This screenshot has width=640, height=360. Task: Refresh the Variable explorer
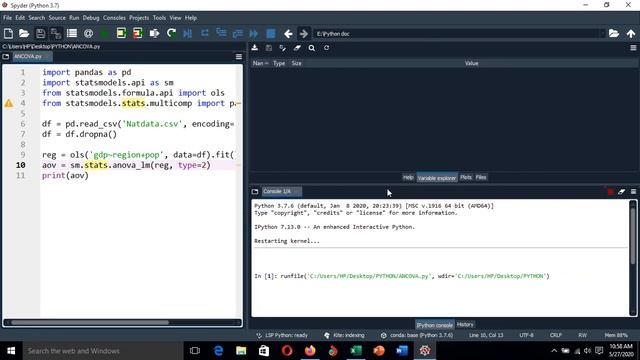pyautogui.click(x=327, y=48)
